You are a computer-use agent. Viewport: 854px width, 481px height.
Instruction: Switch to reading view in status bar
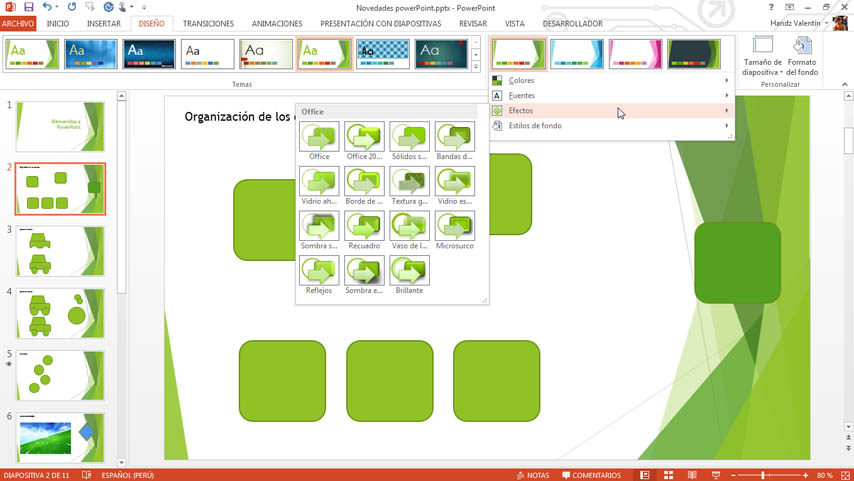[691, 475]
